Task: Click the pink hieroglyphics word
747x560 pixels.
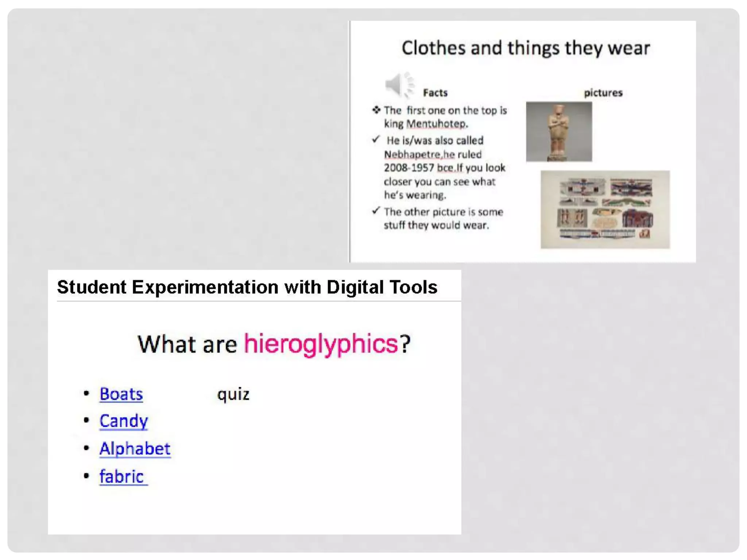Action: [321, 344]
